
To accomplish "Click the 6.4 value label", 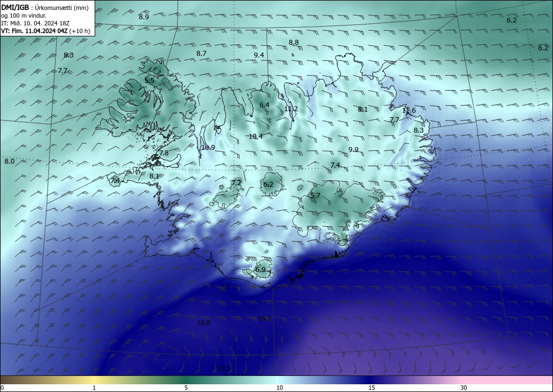I will click(264, 104).
